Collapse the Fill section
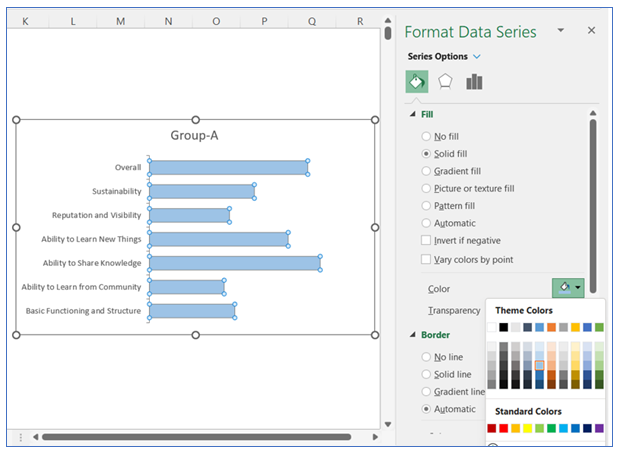 [414, 115]
